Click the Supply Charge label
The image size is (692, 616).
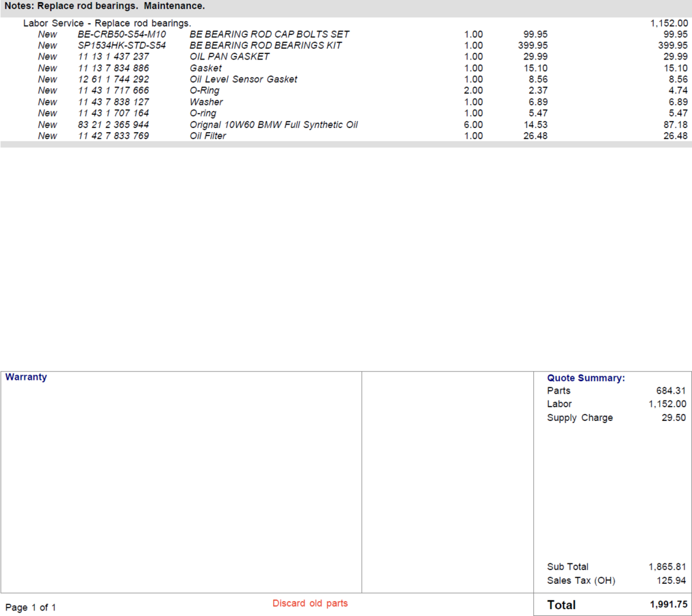(x=580, y=418)
